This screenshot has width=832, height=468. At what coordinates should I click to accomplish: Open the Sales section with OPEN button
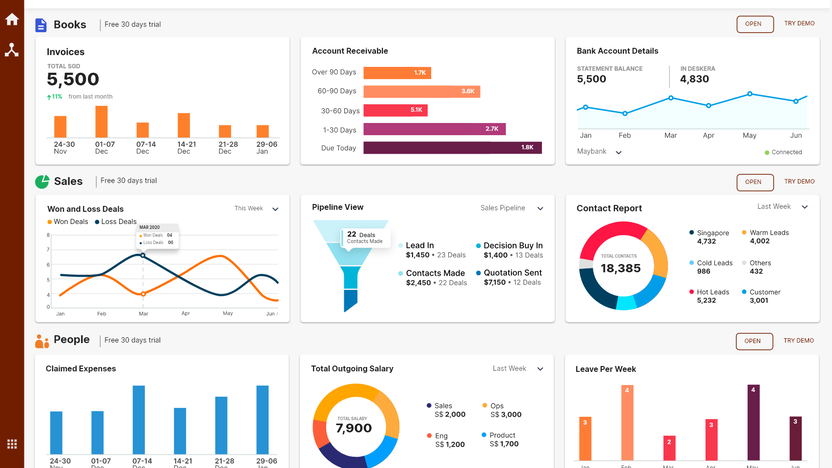click(755, 183)
